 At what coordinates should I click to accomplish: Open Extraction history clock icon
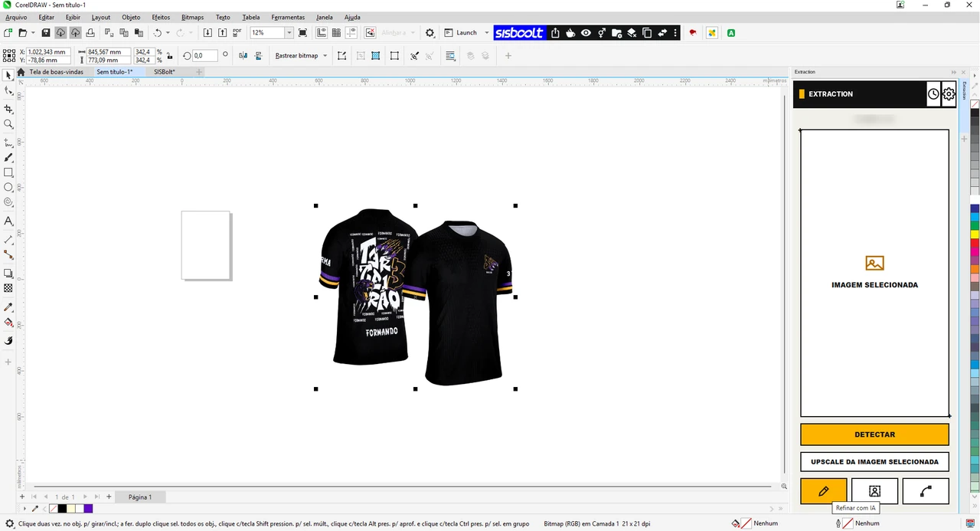pyautogui.click(x=933, y=94)
